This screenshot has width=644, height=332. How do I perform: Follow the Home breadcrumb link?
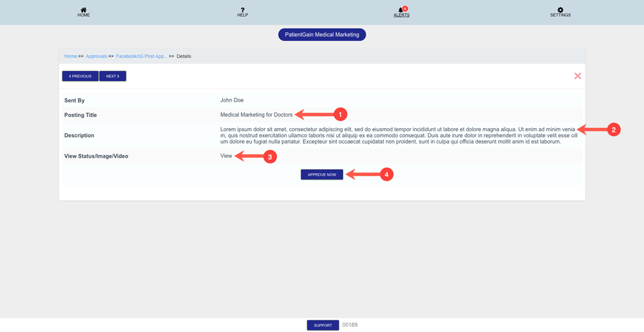[71, 56]
